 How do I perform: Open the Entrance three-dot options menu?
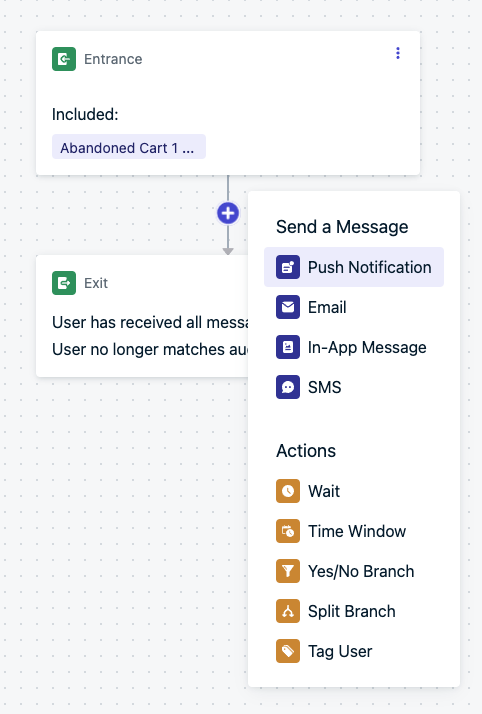398,53
